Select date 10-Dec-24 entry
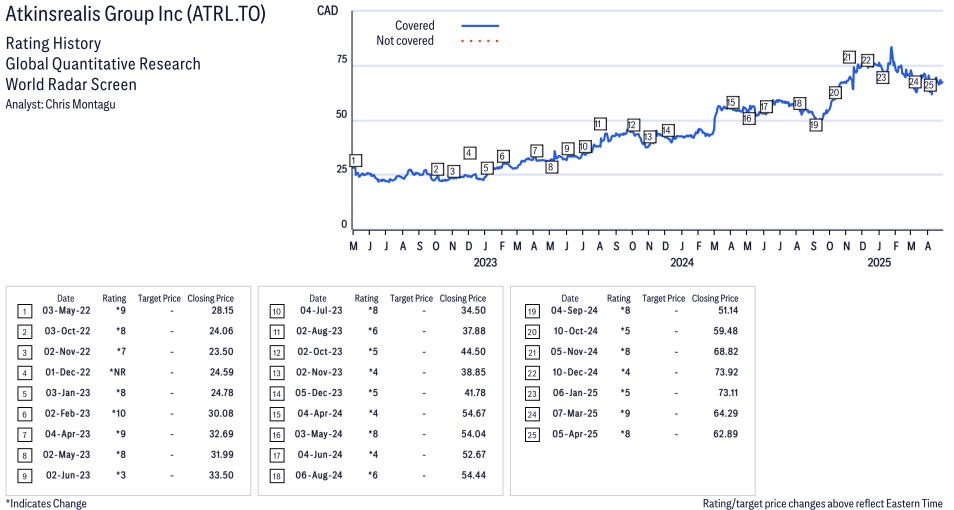Viewport: 954px width, 510px height. [576, 372]
